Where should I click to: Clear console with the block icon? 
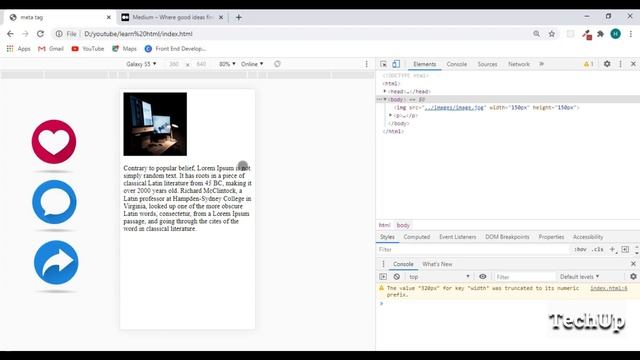coord(396,277)
